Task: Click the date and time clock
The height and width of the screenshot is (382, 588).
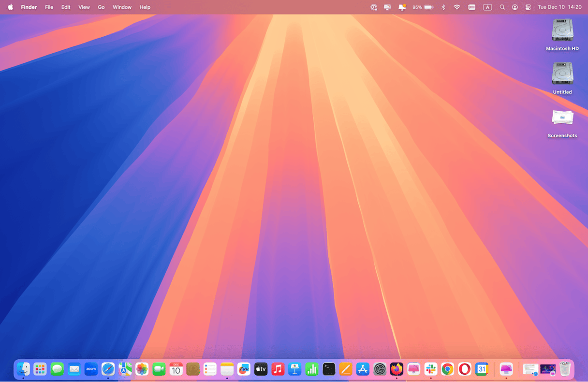Action: [559, 7]
